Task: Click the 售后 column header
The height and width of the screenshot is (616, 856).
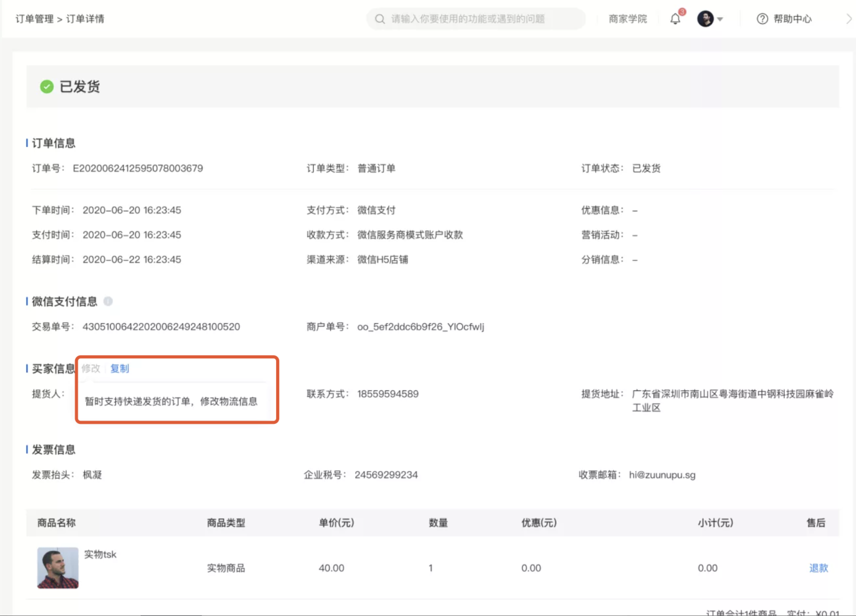Action: 816,523
